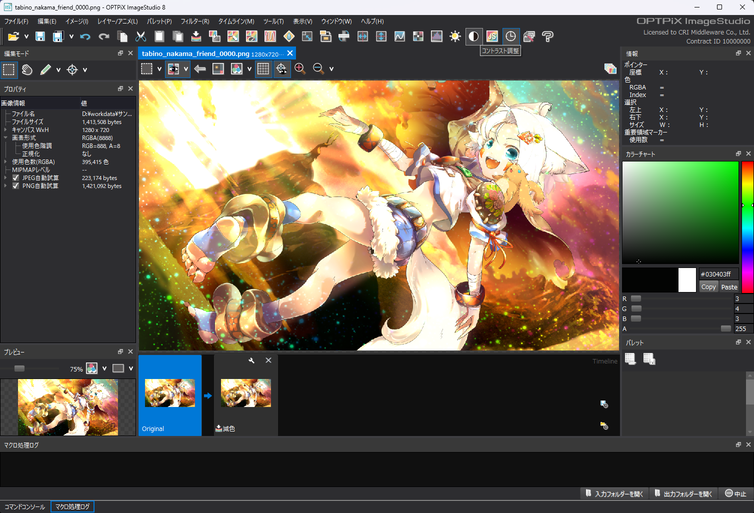This screenshot has width=754, height=513.
Task: Open the イメージ(I) menu
Action: [76, 21]
